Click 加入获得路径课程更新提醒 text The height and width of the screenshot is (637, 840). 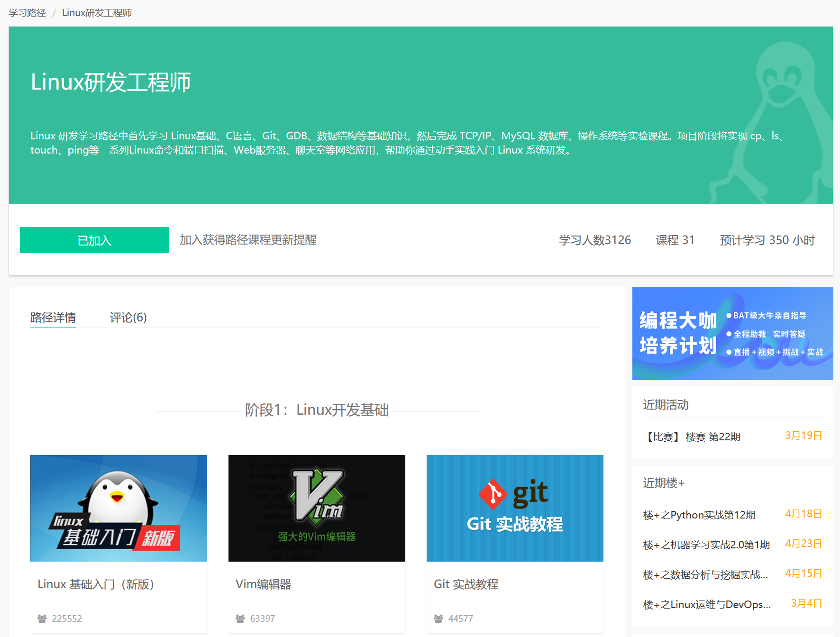pyautogui.click(x=248, y=240)
